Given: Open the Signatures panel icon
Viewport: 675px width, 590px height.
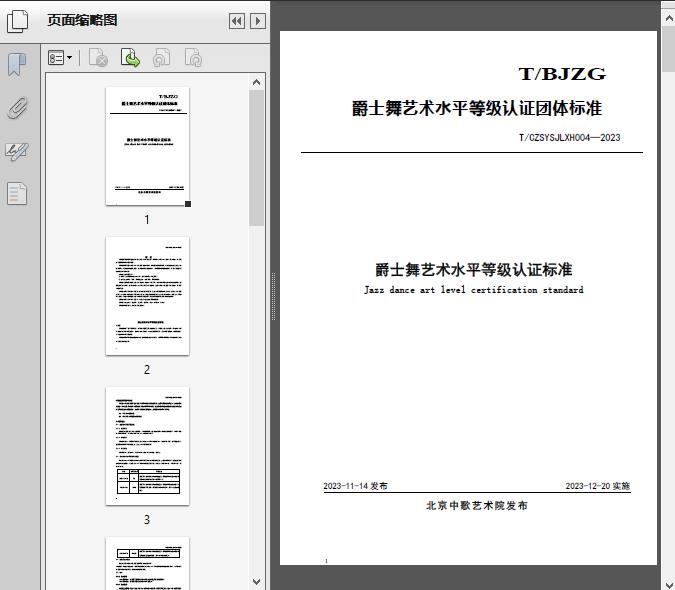Looking at the screenshot, I should pos(17,151).
